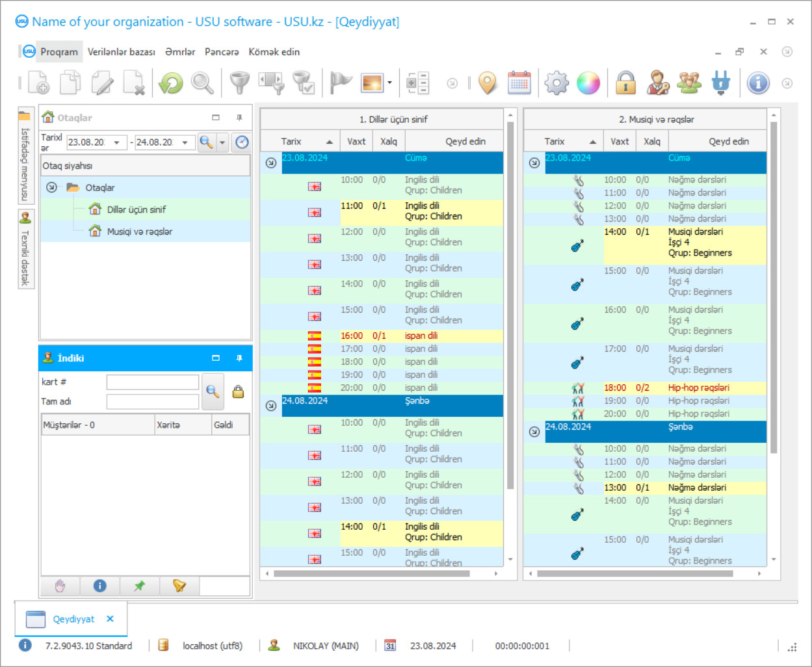Open the İstifadəçi menyusu side tab
This screenshot has height=667, width=812.
(x=25, y=156)
